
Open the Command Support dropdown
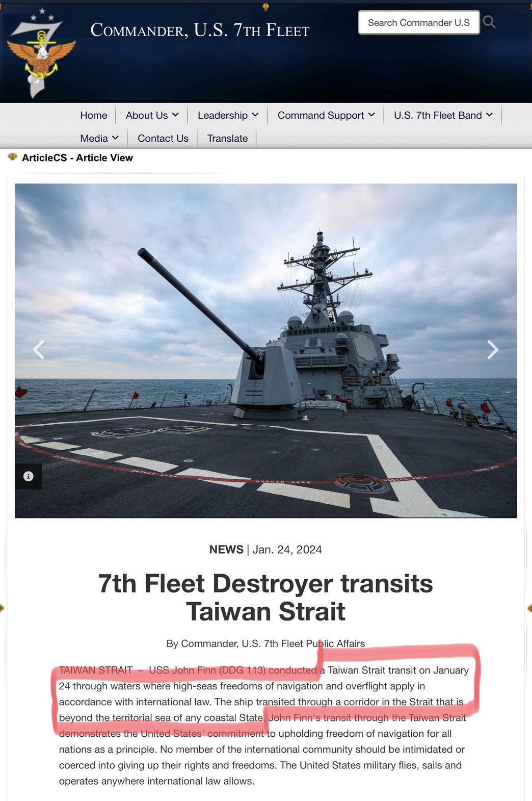tap(326, 115)
